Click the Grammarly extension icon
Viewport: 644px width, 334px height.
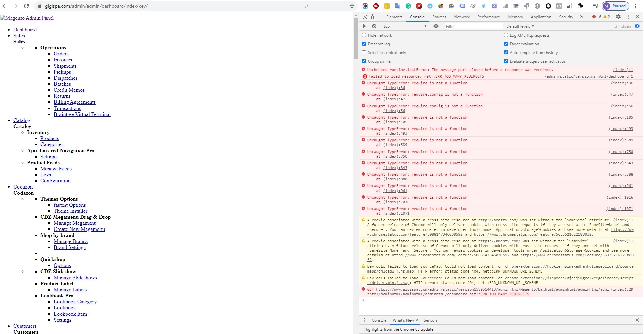408,6
